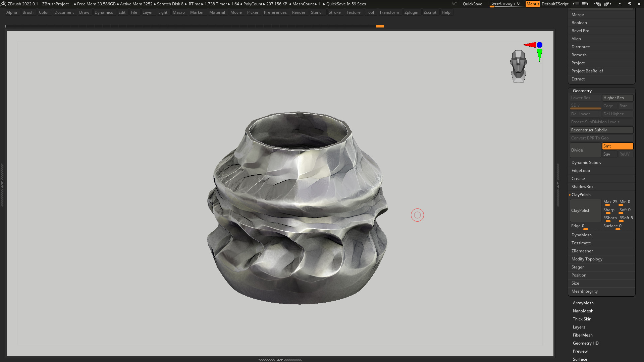Image resolution: width=644 pixels, height=362 pixels.
Task: Click the large ClayPolish button
Action: click(585, 210)
